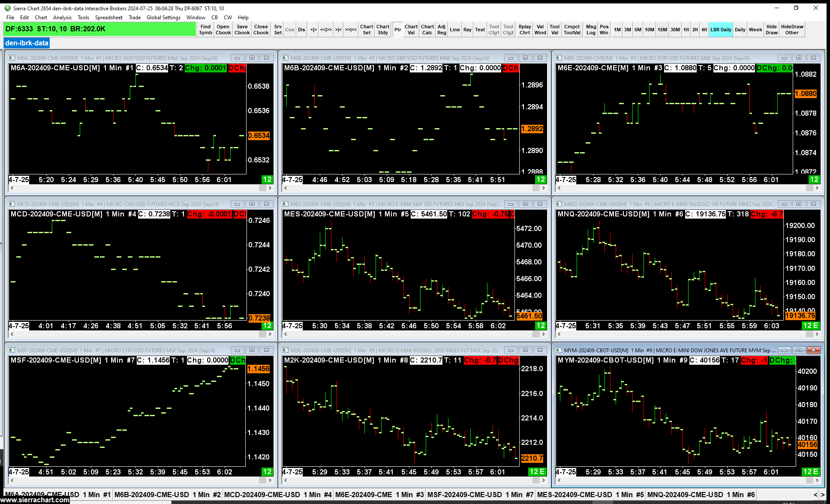The image size is (830, 504).
Task: Expand the Spreadsheet menu
Action: tap(108, 18)
